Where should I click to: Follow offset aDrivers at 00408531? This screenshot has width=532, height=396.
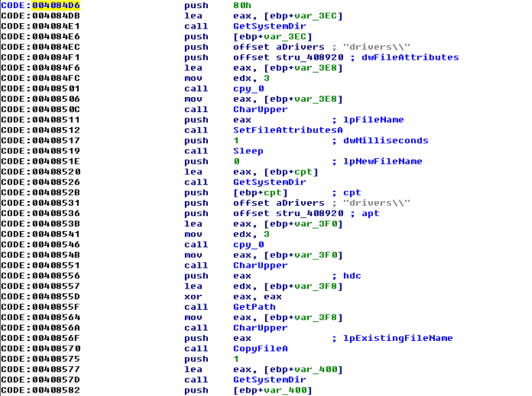[279, 203]
